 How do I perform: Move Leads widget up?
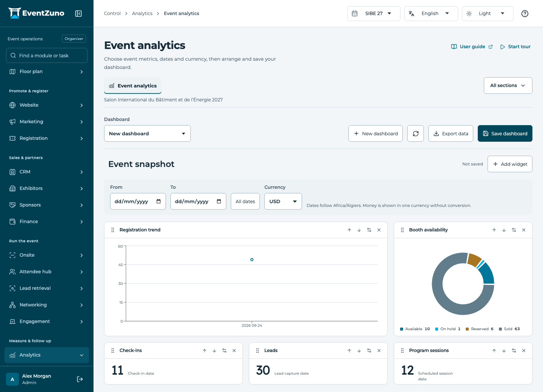coord(350,351)
